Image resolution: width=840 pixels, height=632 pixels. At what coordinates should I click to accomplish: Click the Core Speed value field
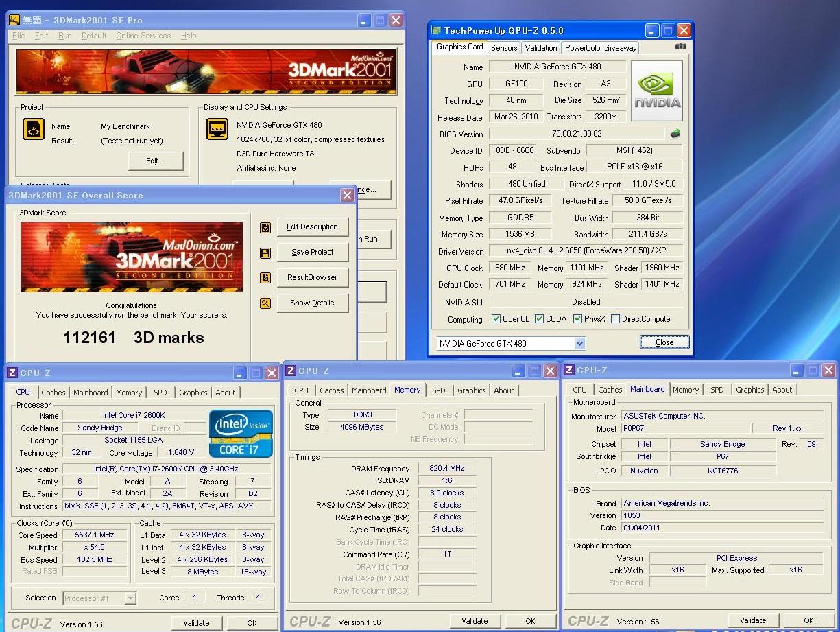click(95, 535)
